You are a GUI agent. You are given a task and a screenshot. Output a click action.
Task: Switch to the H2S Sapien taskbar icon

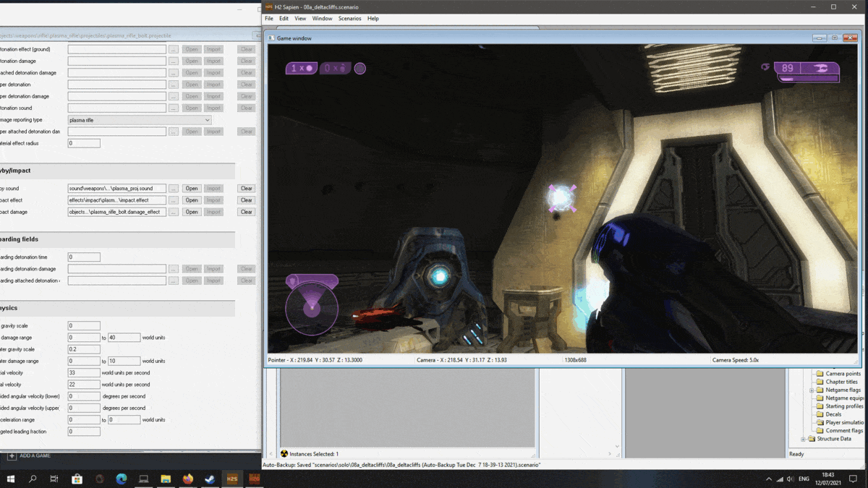click(232, 479)
